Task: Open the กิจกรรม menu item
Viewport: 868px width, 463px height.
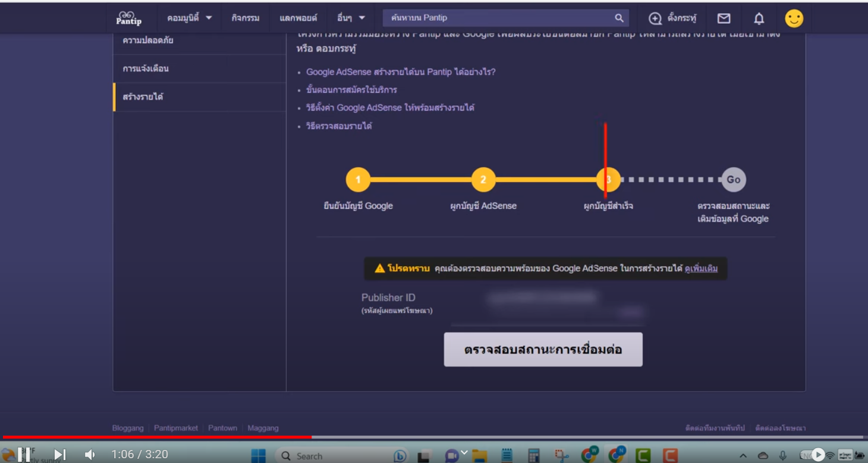Action: (x=246, y=18)
